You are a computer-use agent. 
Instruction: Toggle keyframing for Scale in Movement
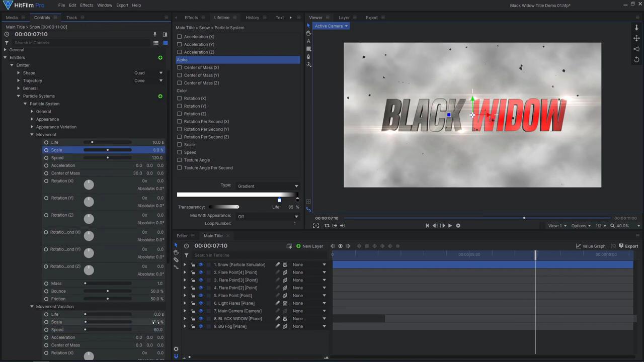(x=46, y=150)
